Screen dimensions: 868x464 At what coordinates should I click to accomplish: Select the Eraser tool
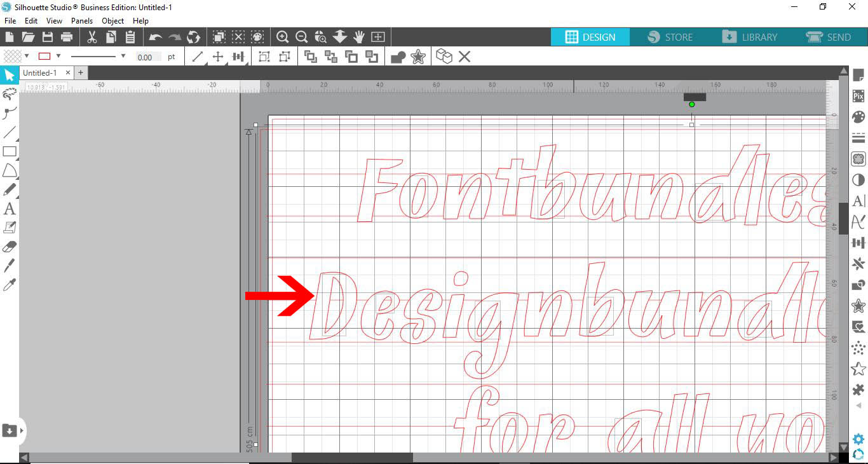pos(10,246)
